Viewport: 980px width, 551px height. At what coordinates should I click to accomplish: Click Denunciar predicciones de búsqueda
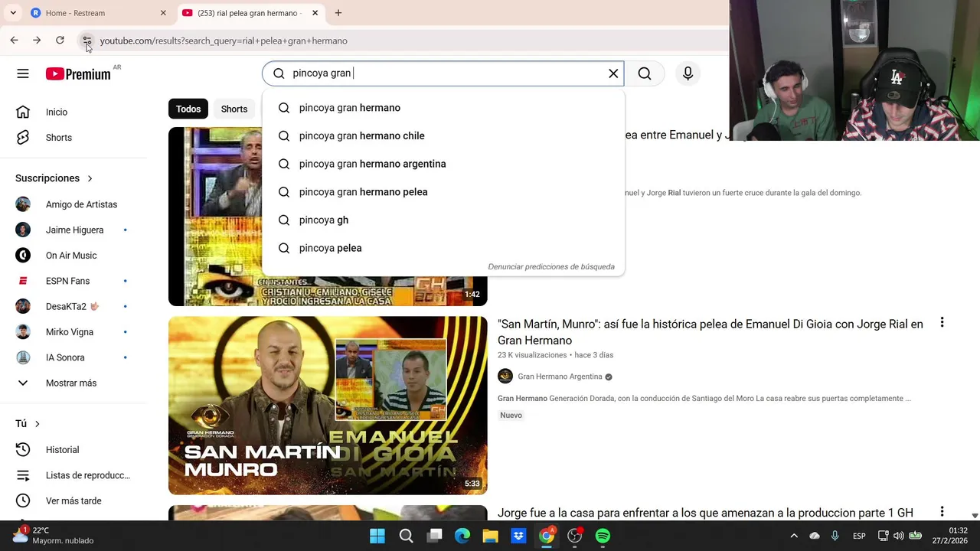point(551,267)
